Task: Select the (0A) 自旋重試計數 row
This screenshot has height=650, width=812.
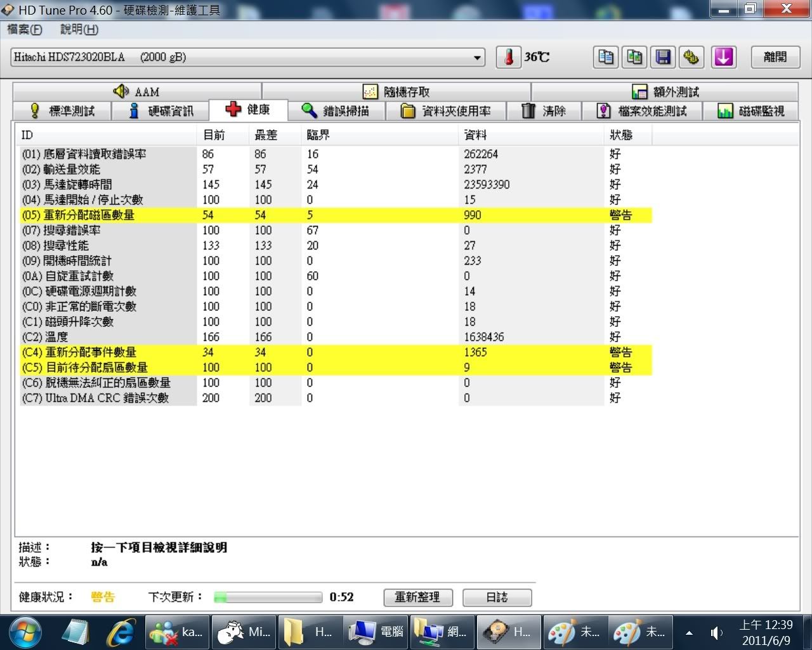Action: pos(335,276)
